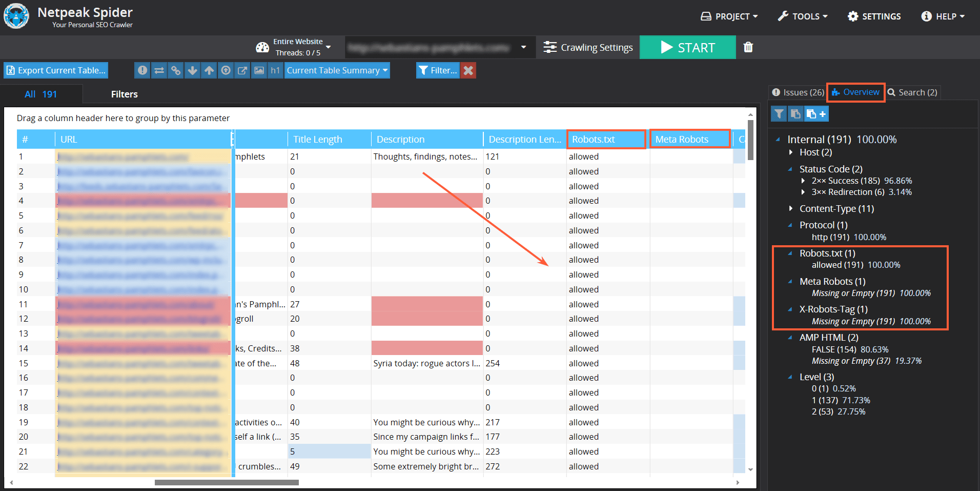Open issues report exclamation icon in toolbar
This screenshot has height=491, width=980.
coord(142,70)
